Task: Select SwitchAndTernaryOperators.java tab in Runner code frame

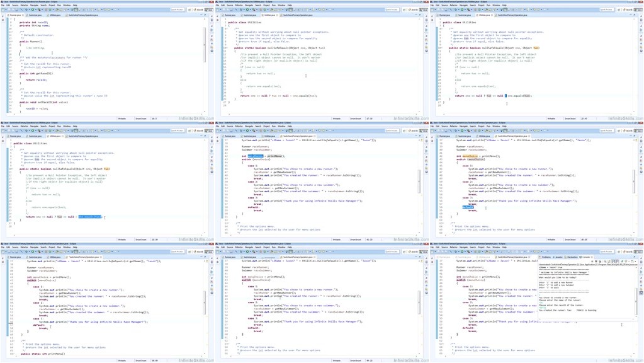Action: (x=82, y=14)
